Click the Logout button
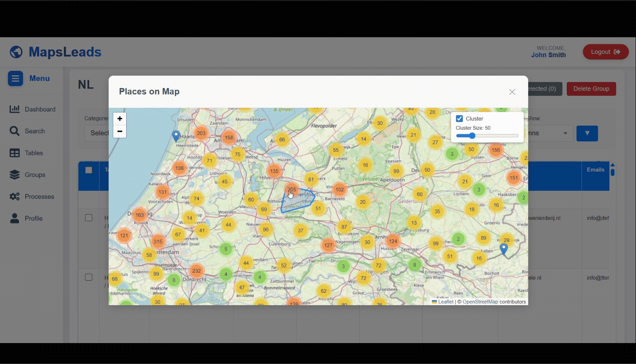The height and width of the screenshot is (364, 636). pos(605,52)
